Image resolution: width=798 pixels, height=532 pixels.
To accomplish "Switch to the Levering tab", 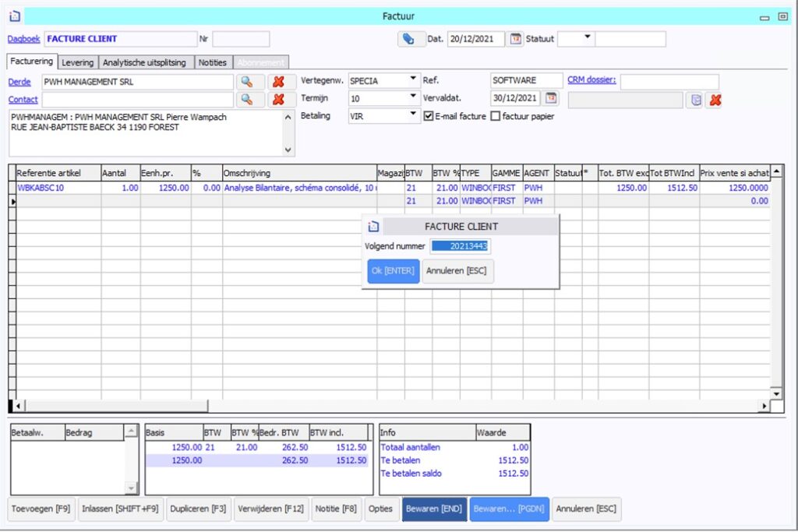I will point(78,62).
